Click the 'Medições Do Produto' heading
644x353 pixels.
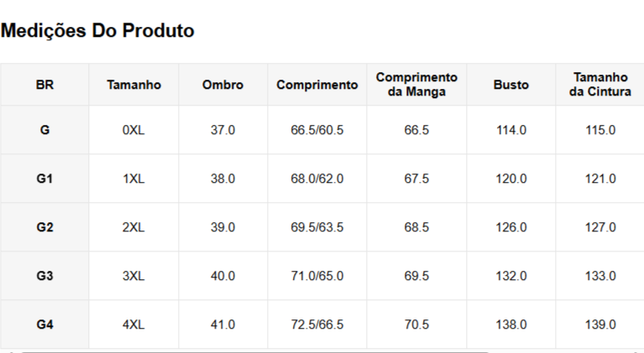pyautogui.click(x=97, y=31)
